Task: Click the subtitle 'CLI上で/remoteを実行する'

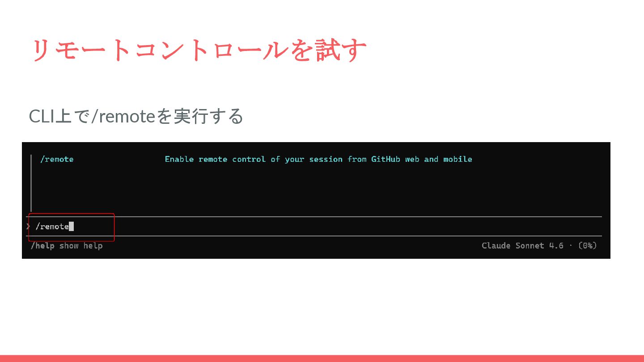Action: click(x=136, y=116)
